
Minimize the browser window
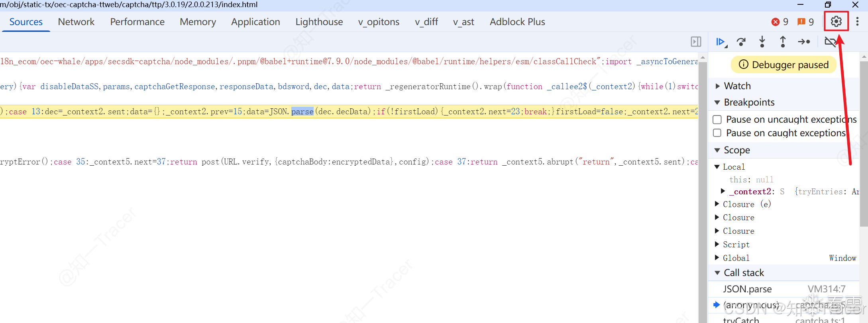pyautogui.click(x=801, y=5)
